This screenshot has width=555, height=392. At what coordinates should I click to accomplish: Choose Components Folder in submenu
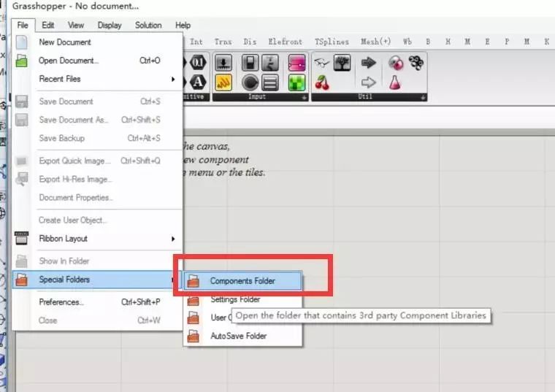243,281
